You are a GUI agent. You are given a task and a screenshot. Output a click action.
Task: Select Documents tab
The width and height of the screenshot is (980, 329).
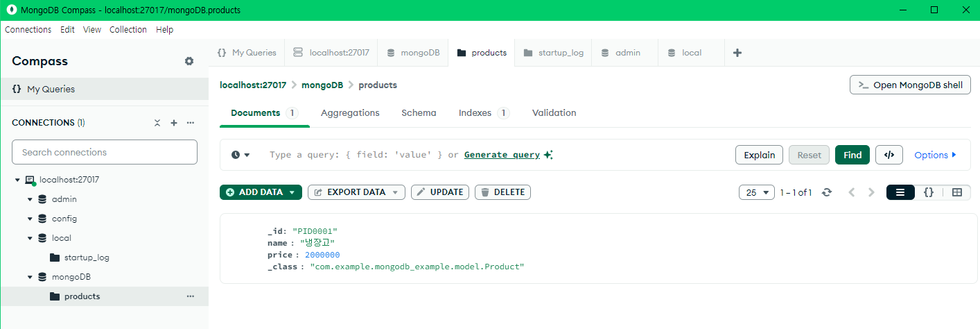point(264,112)
